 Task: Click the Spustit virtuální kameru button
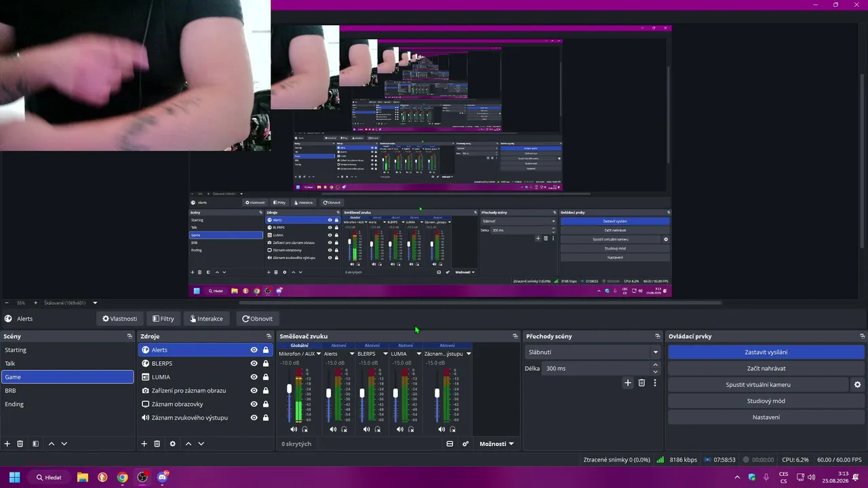point(758,385)
